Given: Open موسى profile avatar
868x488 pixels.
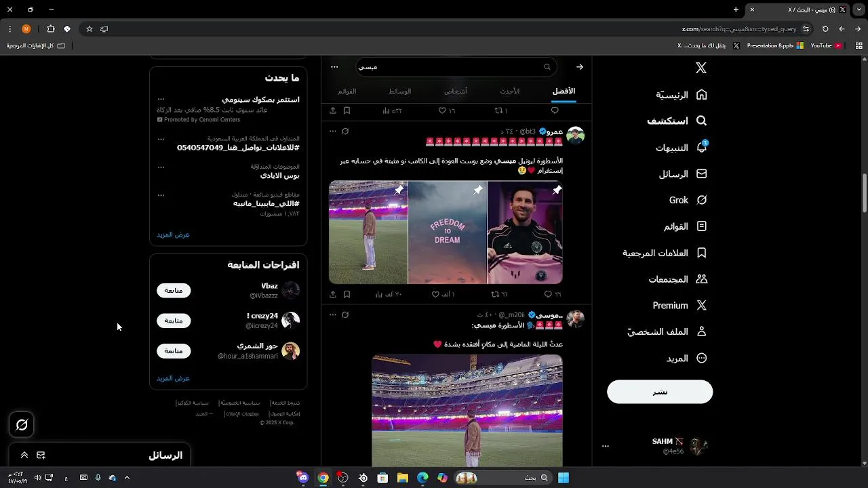Looking at the screenshot, I should [x=576, y=319].
